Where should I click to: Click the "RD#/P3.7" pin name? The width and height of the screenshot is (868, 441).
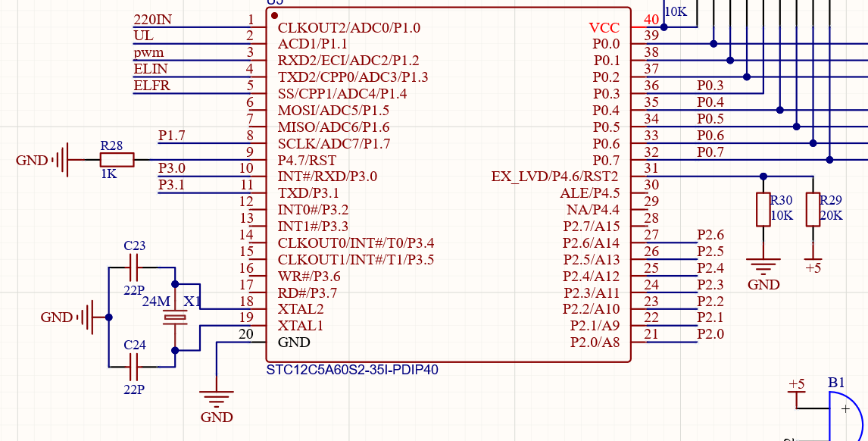[x=308, y=293]
